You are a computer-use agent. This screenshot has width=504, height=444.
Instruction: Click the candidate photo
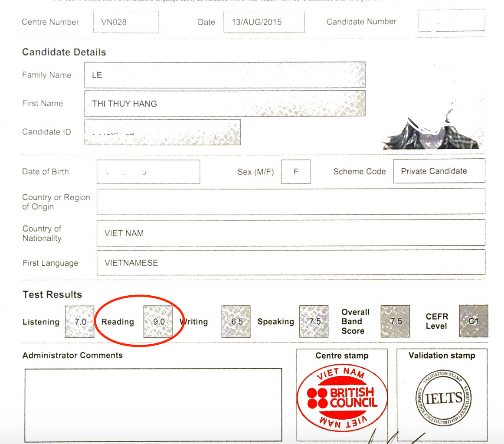[432, 106]
